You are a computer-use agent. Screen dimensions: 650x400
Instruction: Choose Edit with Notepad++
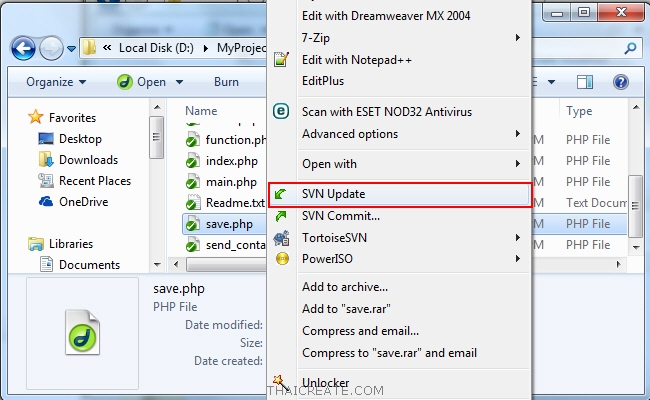(357, 60)
